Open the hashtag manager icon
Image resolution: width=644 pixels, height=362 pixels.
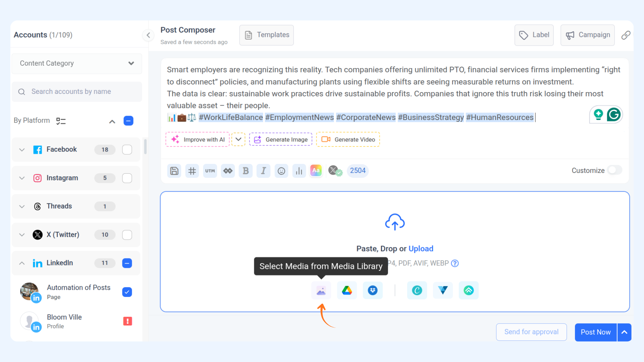click(x=192, y=171)
